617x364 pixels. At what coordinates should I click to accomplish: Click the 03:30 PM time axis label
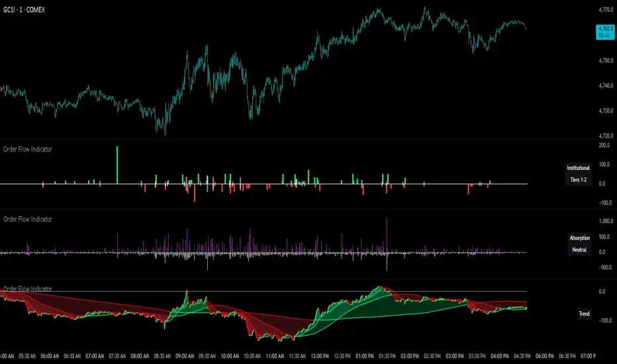point(477,356)
